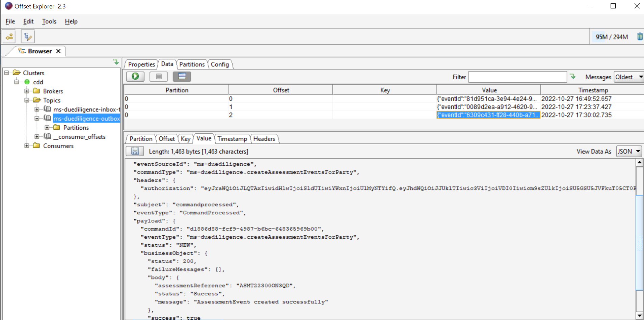Toggle the message detail panel icon
The height and width of the screenshot is (320, 644).
pos(182,77)
